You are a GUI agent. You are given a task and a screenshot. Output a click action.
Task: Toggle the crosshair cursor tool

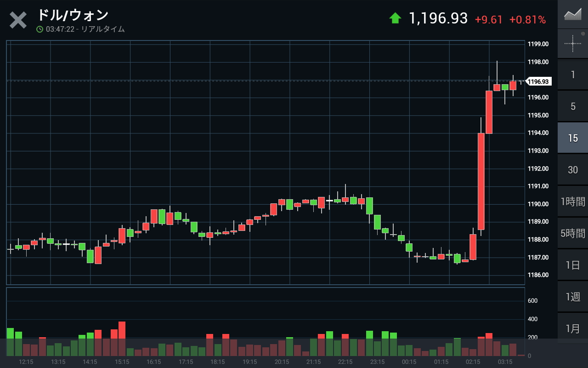[573, 44]
